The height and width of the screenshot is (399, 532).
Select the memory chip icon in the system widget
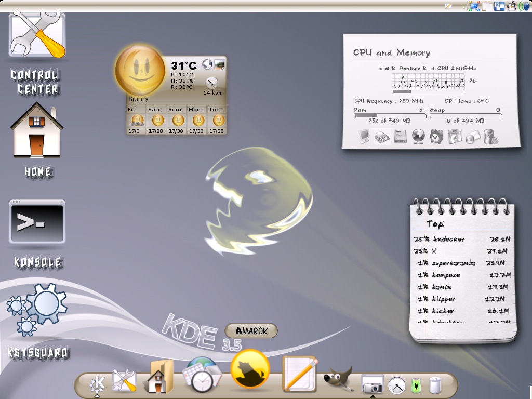(382, 137)
